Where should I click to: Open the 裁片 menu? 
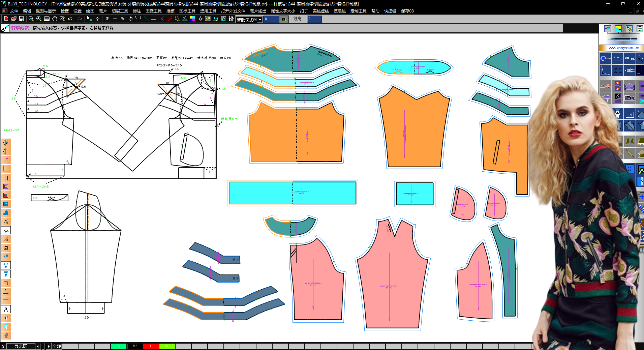103,11
